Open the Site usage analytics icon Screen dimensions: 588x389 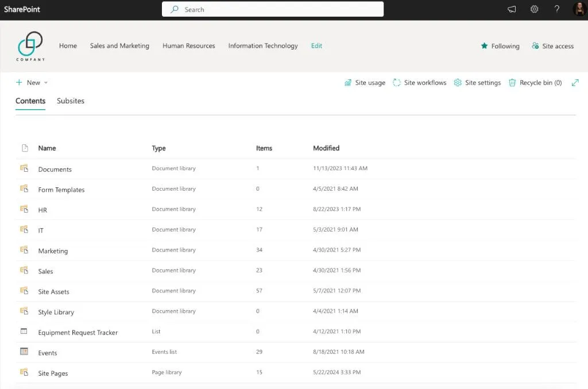[x=349, y=83]
